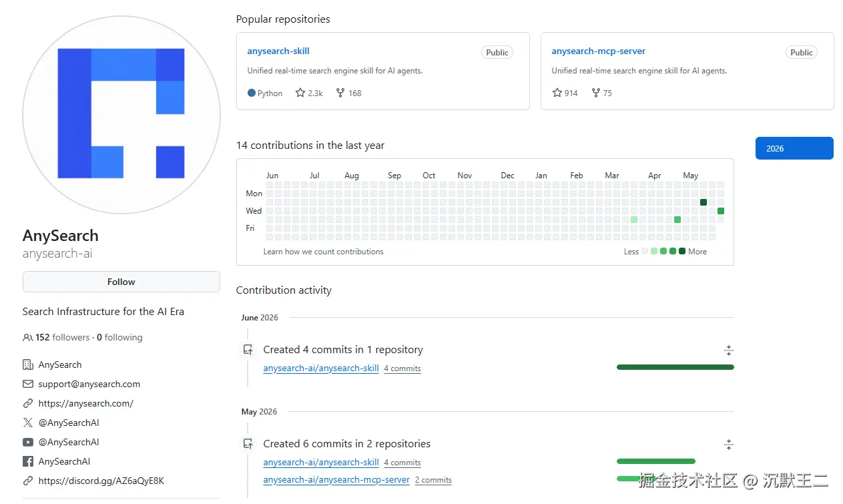
Task: Open the YouTube channel @AnySearchAI
Action: (x=69, y=442)
